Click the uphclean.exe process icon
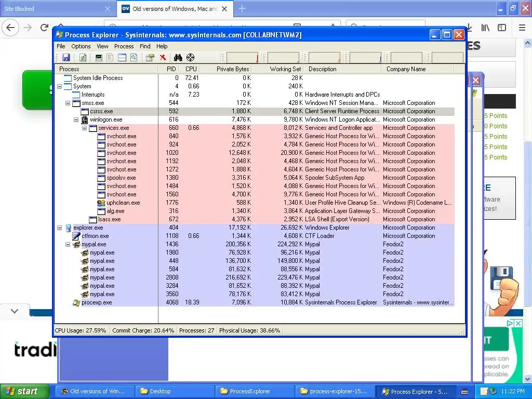Screen dimensions: 532x399 coord(101,203)
